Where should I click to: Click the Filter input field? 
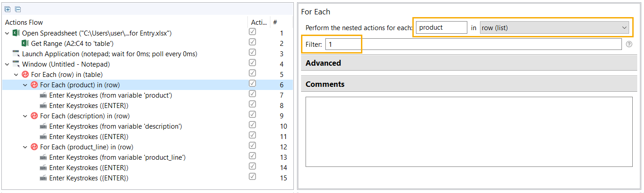point(474,44)
